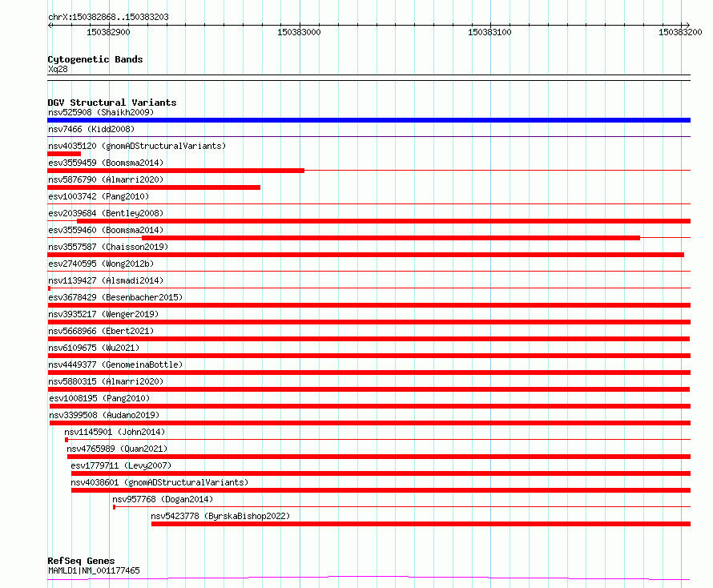Click nsv3399508 (Audano2019) label
The height and width of the screenshot is (588, 713).
(x=104, y=415)
